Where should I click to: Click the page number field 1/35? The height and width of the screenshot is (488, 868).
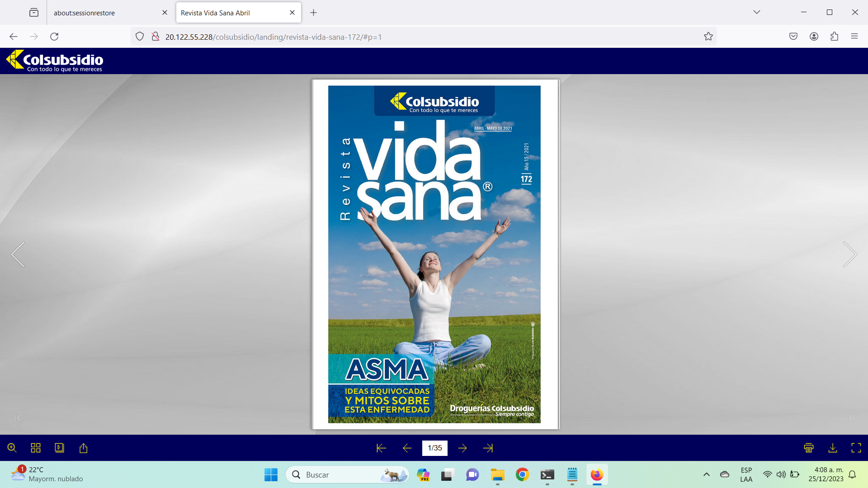[434, 448]
